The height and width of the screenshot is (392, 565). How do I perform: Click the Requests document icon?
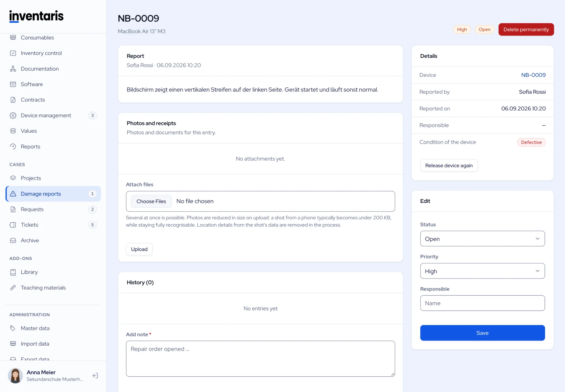pos(13,209)
